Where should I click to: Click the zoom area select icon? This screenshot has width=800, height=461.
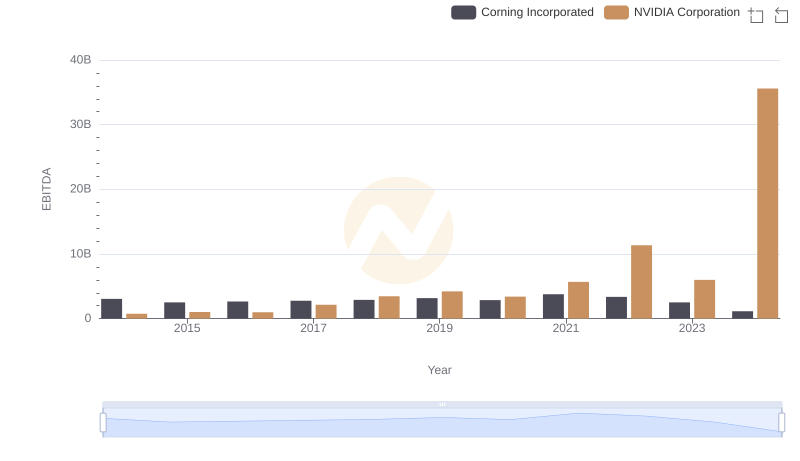pos(756,15)
